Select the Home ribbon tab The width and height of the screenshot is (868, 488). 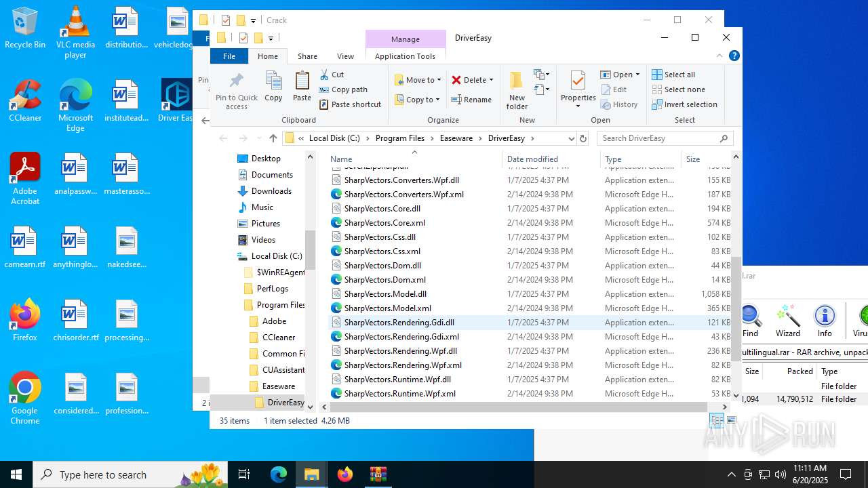click(268, 56)
